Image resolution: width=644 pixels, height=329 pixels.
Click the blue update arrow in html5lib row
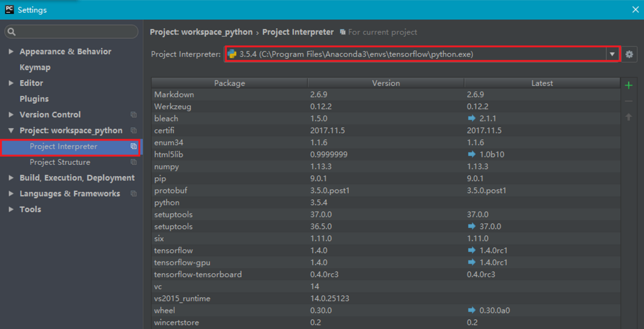coord(471,155)
